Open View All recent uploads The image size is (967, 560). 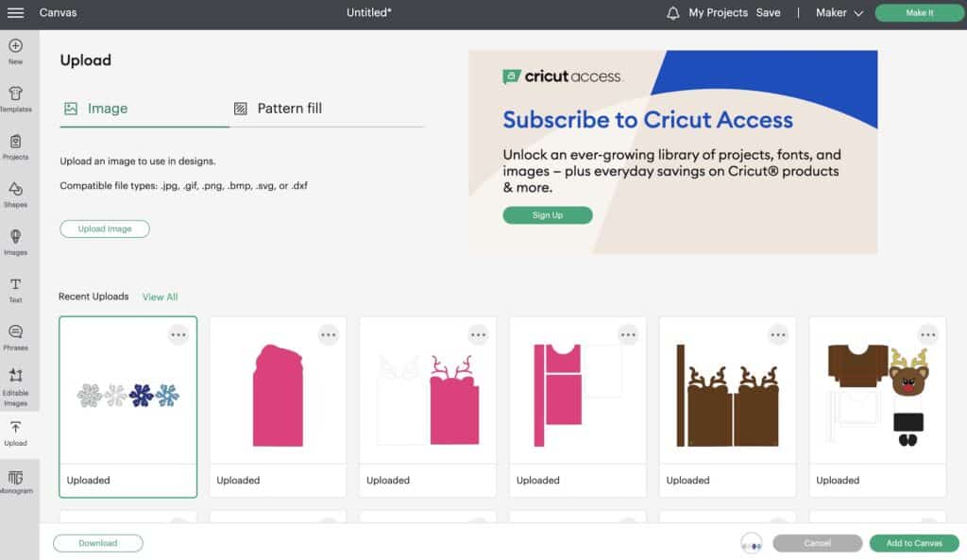coord(161,297)
